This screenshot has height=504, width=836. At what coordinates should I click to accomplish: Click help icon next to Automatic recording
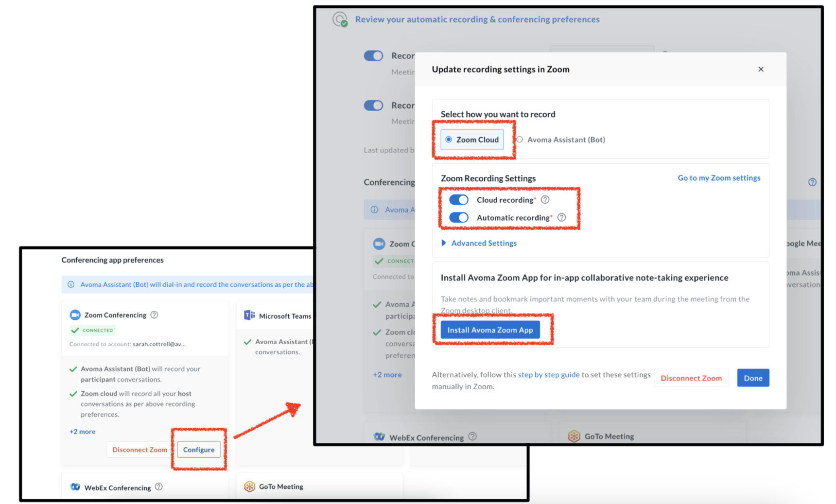tap(562, 217)
